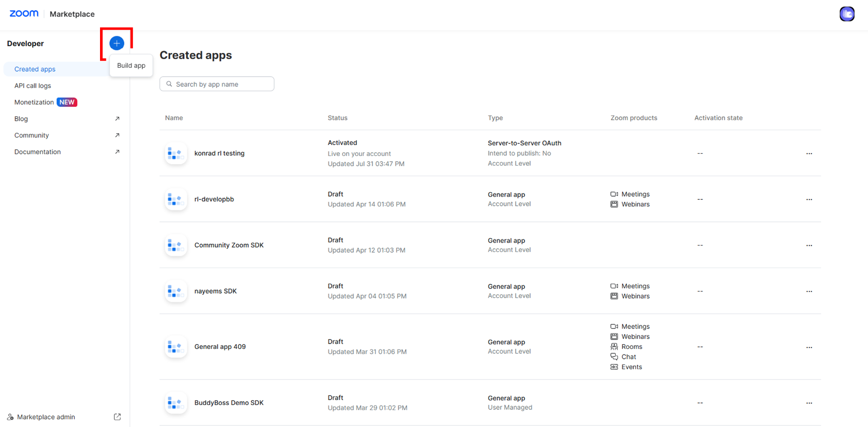The image size is (868, 427).
Task: Open the Blog sidebar item
Action: 21,119
